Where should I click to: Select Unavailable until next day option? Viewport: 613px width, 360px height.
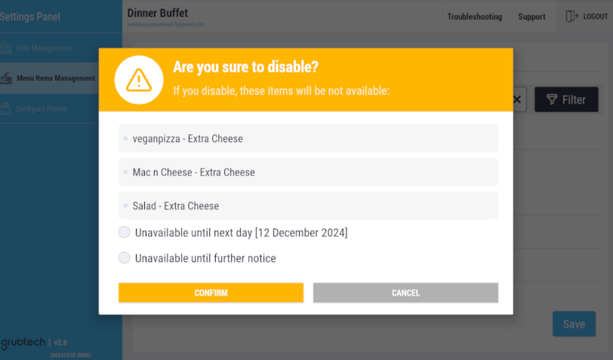point(124,232)
